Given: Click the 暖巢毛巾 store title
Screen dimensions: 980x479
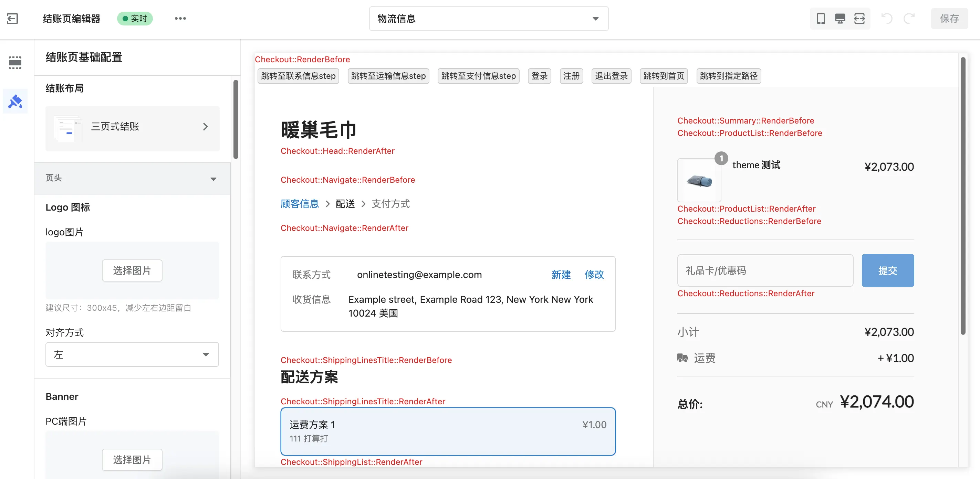Looking at the screenshot, I should pos(319,130).
